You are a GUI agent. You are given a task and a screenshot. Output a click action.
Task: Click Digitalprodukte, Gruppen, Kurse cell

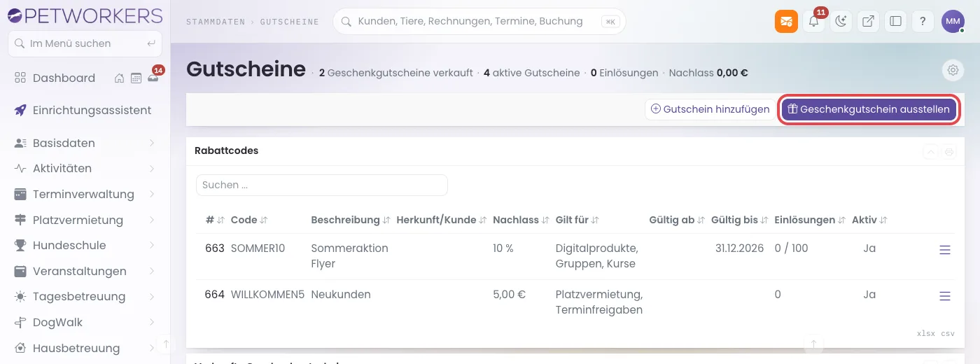(x=596, y=256)
